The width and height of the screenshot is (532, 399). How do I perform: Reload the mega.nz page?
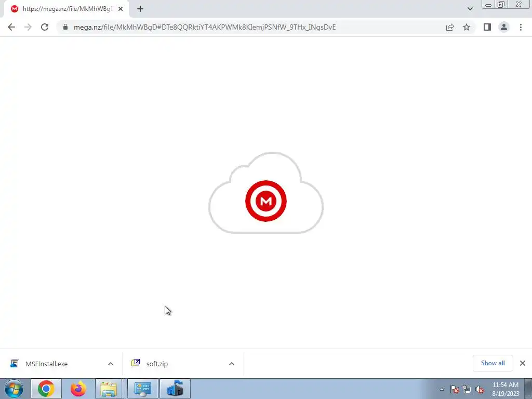(45, 27)
